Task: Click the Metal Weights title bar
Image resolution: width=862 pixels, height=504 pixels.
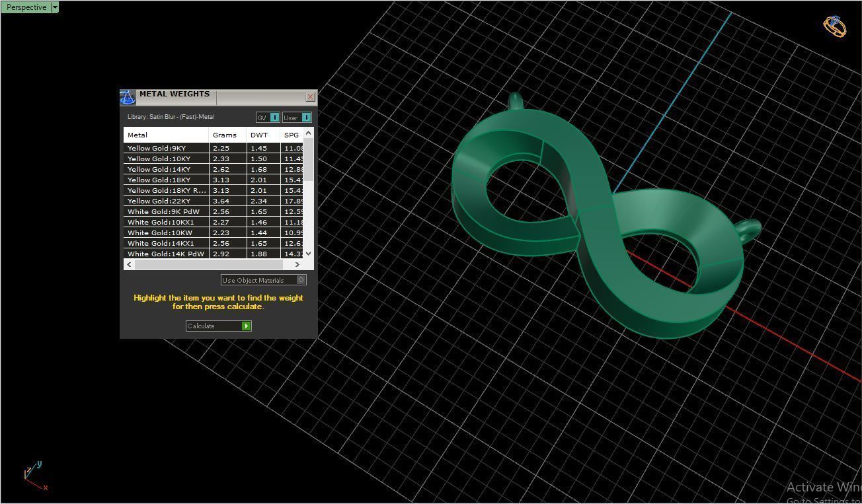Action: coord(220,96)
